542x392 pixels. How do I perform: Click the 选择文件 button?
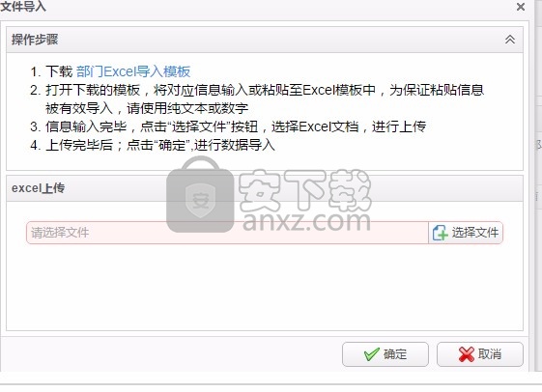coord(466,233)
